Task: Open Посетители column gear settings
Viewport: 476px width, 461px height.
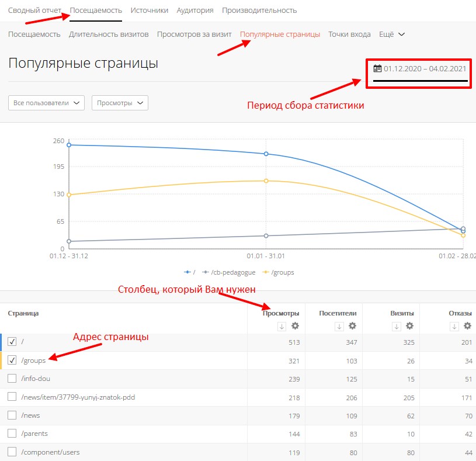Action: (x=352, y=326)
